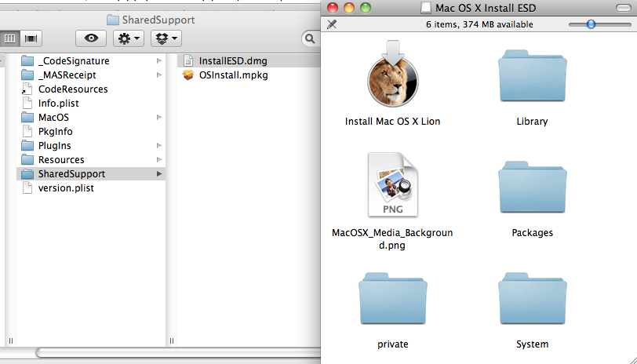Switch to Cover Flow view mode
Image resolution: width=637 pixels, height=364 pixels.
[31, 38]
